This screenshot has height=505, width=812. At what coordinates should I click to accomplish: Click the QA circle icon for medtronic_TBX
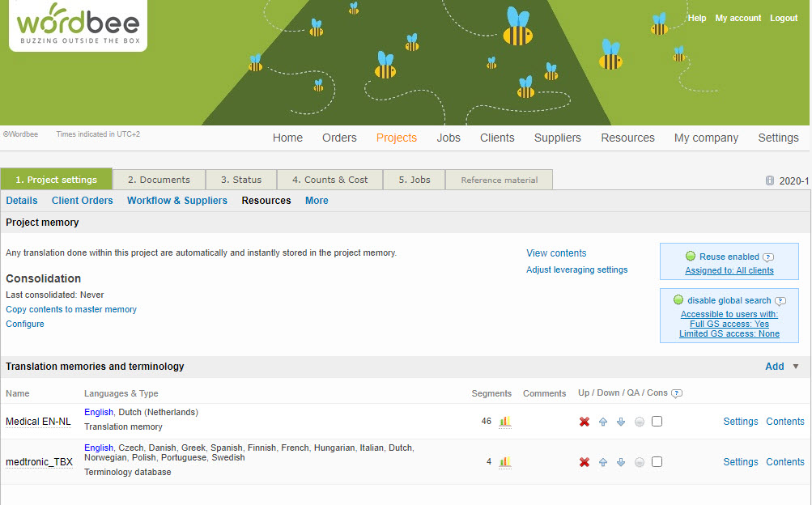tap(640, 462)
